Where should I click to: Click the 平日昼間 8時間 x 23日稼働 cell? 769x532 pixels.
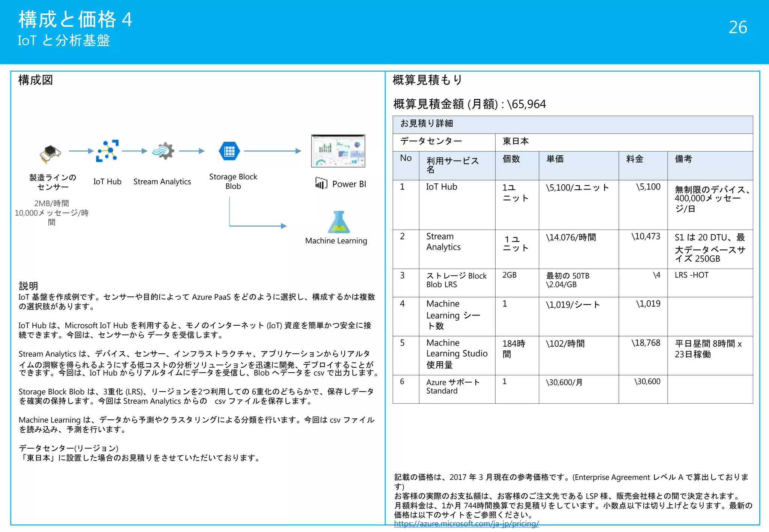(710, 356)
